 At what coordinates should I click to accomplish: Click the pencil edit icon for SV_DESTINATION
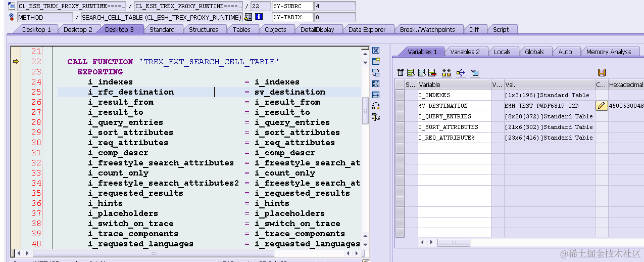tap(602, 106)
